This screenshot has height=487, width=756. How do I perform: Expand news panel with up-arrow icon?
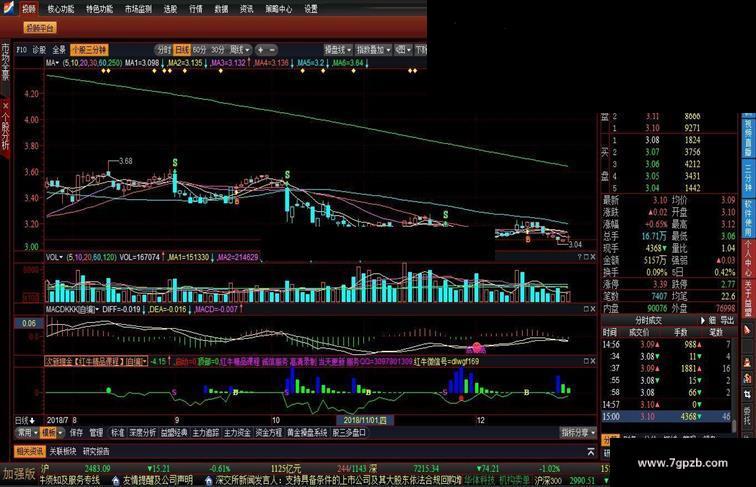point(591,452)
